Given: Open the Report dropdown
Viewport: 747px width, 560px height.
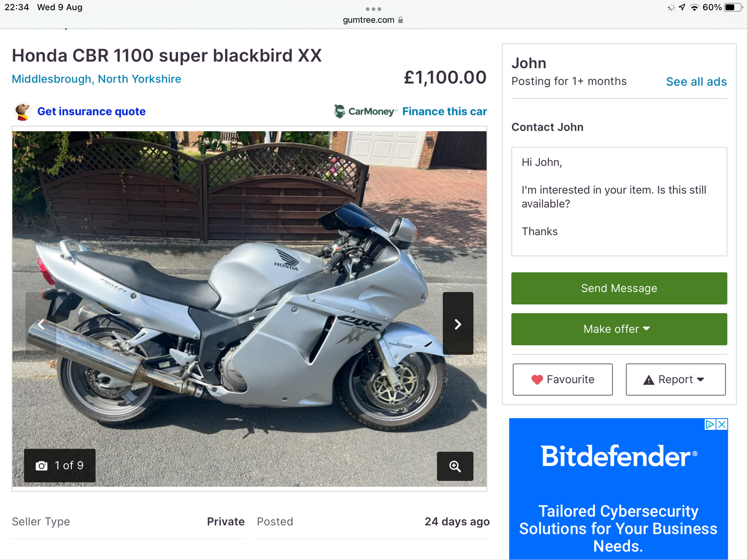Looking at the screenshot, I should coord(676,379).
